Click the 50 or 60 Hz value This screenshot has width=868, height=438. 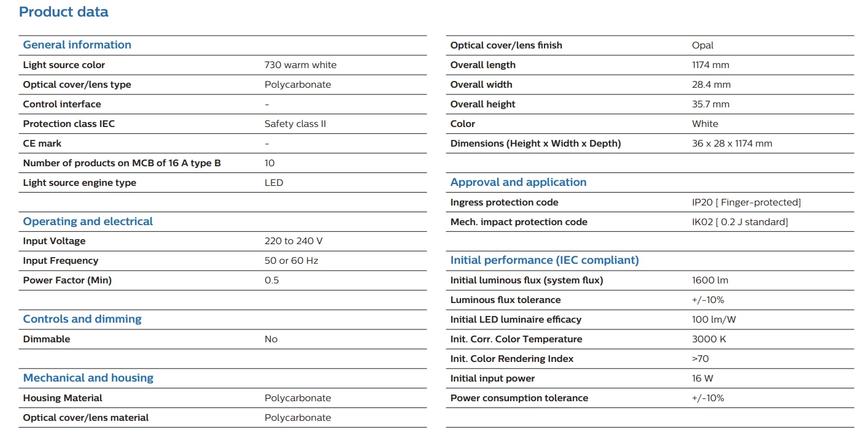pos(291,261)
